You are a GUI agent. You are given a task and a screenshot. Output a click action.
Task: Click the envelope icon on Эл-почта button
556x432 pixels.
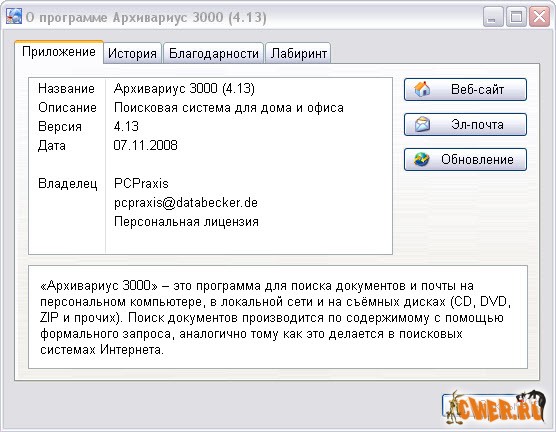(x=422, y=124)
